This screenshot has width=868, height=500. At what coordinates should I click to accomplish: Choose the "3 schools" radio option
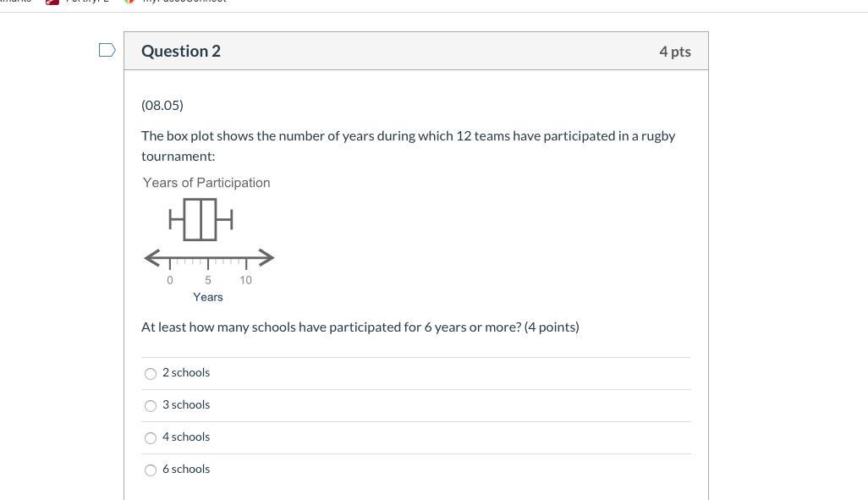[151, 405]
